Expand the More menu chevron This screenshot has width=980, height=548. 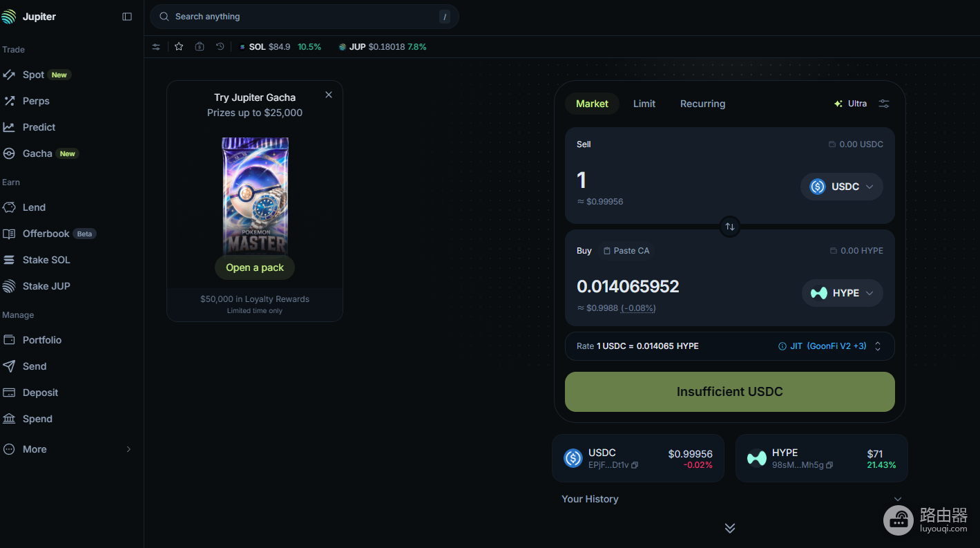(x=128, y=449)
